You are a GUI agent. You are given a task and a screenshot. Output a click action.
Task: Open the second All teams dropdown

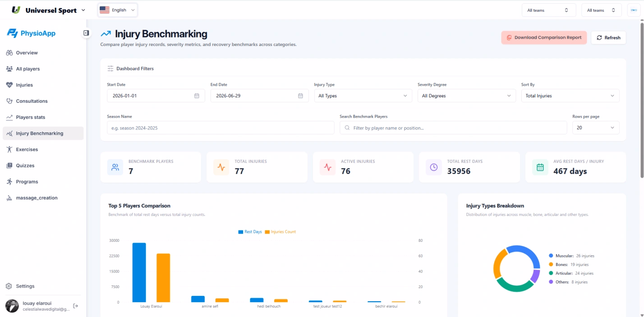(x=602, y=10)
